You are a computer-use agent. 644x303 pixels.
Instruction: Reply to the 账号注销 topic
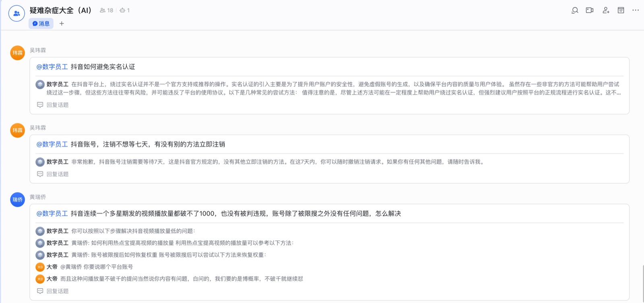coord(53,174)
